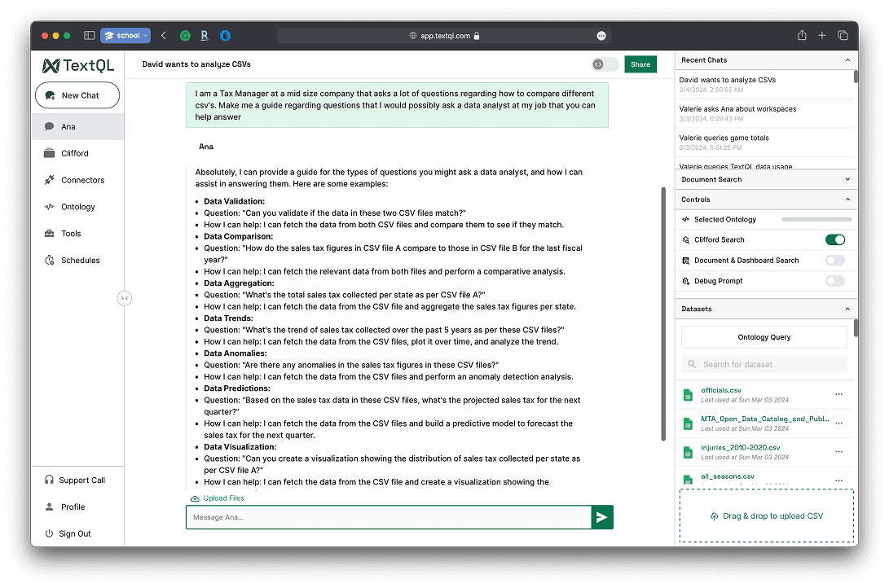Screen dimensions: 889x588
Task: Click the officials.csv file icon
Action: [x=688, y=395]
